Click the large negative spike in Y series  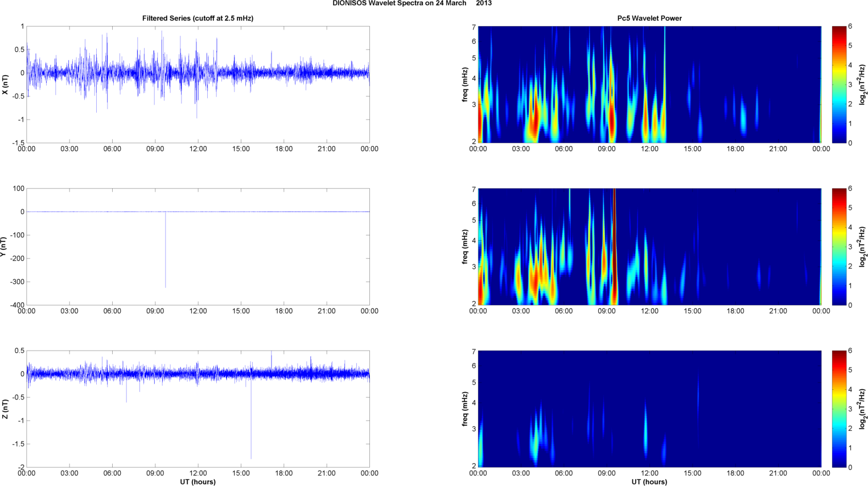(166, 250)
